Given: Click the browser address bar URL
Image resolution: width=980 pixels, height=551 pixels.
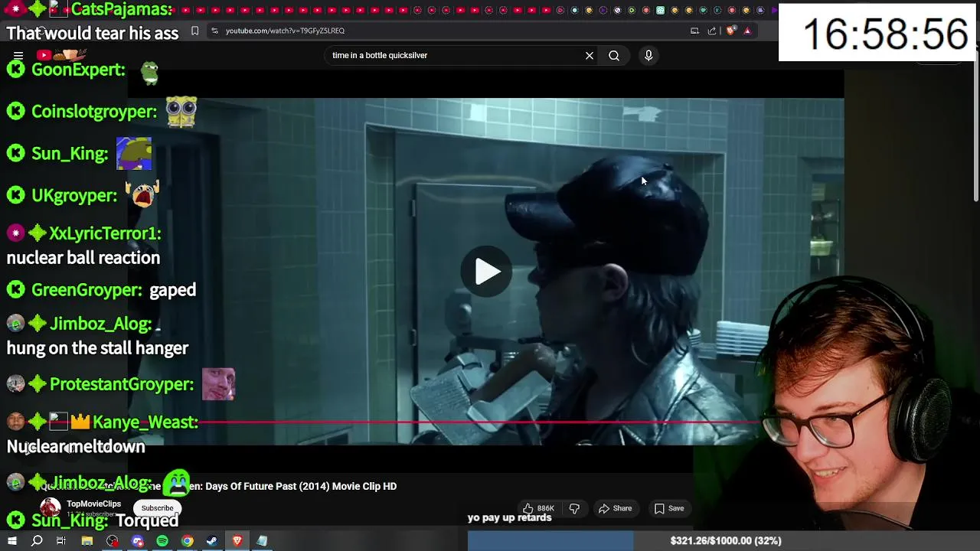Looking at the screenshot, I should (285, 31).
